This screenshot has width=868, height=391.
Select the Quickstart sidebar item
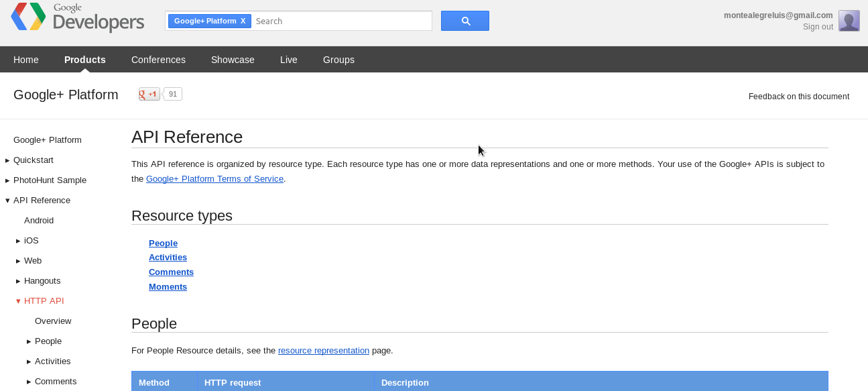(x=34, y=160)
